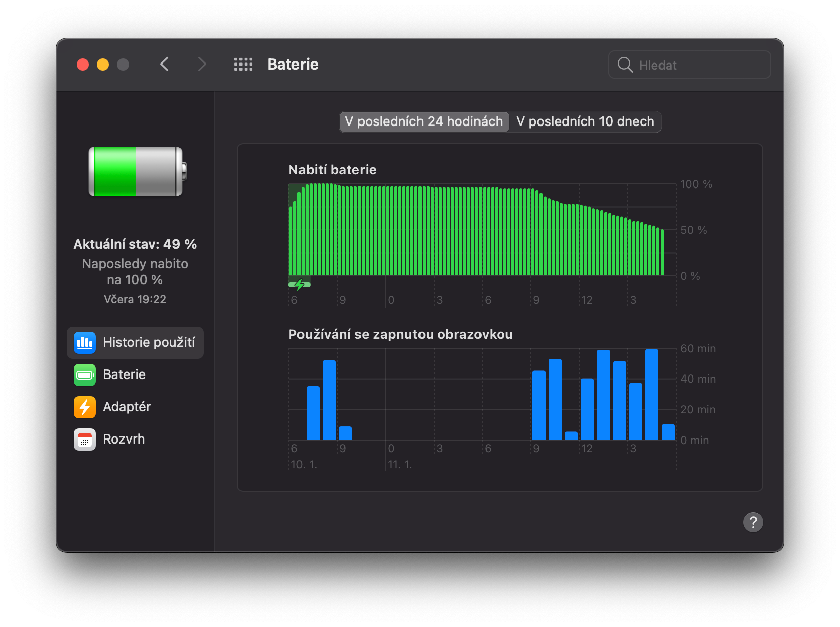Click the 100 % axis label
Screen dimensions: 840x627
pos(696,184)
